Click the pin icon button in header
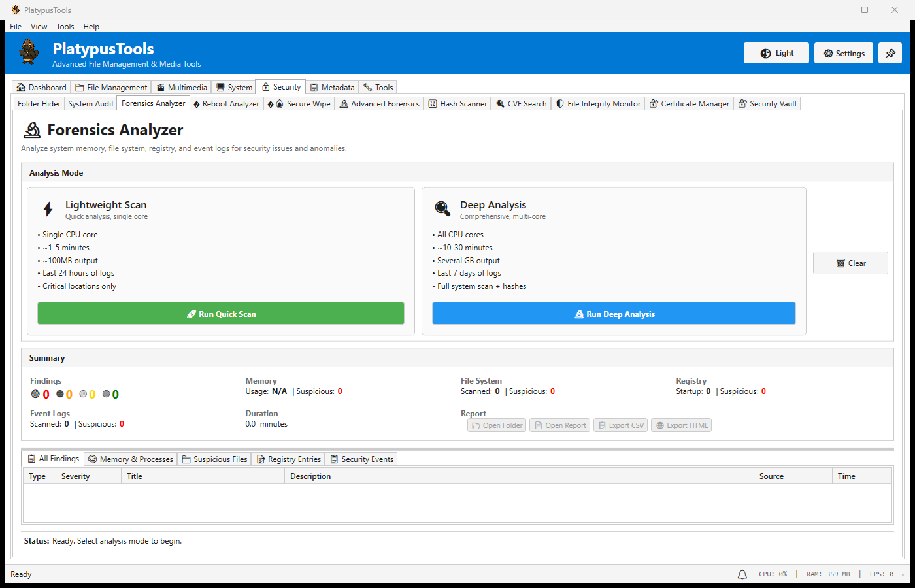Viewport: 915px width, 588px height. coord(890,54)
